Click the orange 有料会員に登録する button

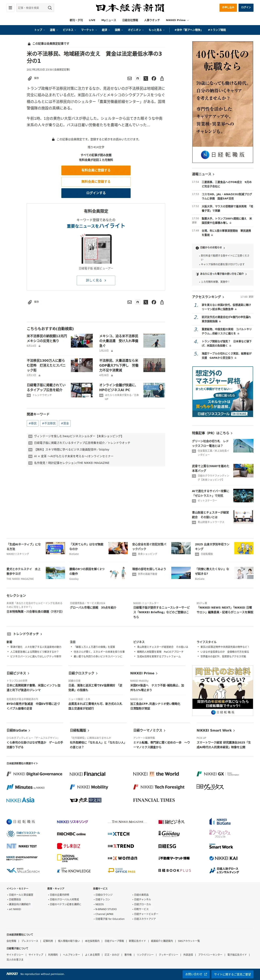pyautogui.click(x=96, y=170)
